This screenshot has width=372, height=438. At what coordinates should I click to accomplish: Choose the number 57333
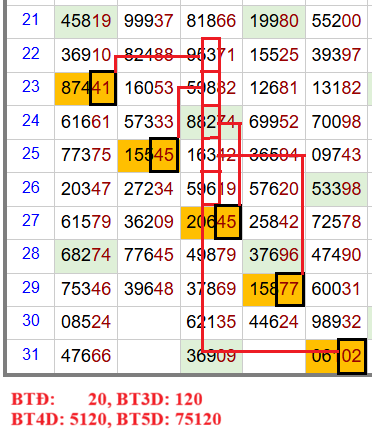tap(149, 122)
